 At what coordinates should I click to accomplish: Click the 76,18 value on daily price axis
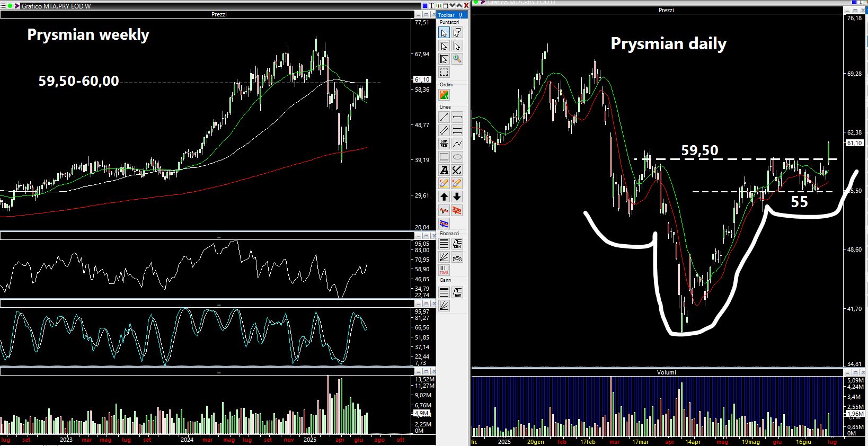854,18
